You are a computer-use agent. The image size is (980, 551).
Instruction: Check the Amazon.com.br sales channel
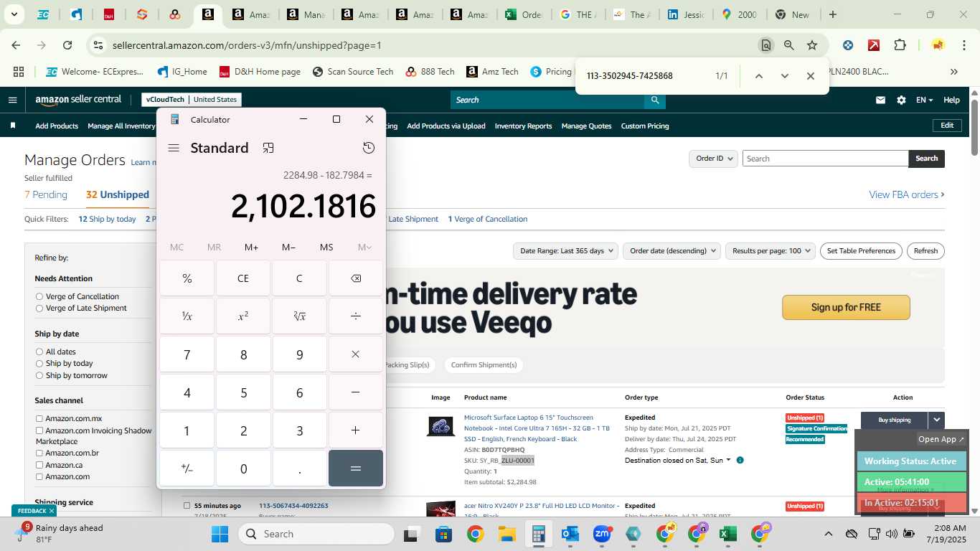[39, 453]
